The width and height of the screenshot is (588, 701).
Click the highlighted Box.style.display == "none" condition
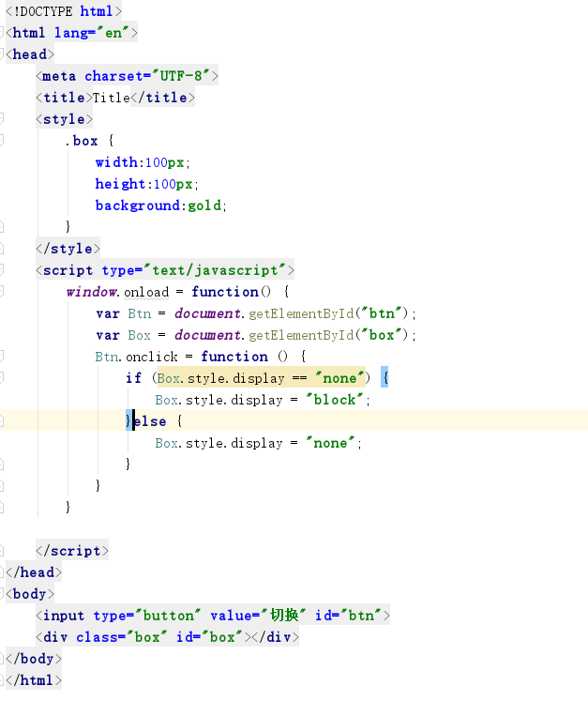[x=262, y=378]
